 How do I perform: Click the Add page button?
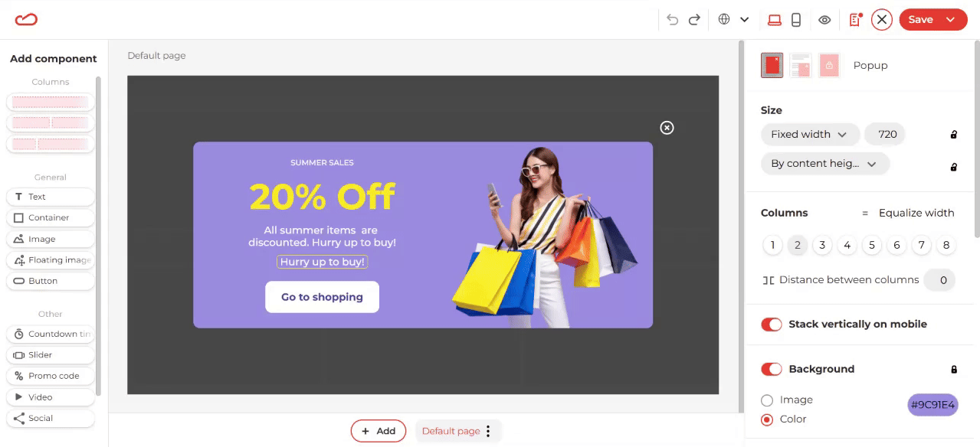[x=379, y=431]
